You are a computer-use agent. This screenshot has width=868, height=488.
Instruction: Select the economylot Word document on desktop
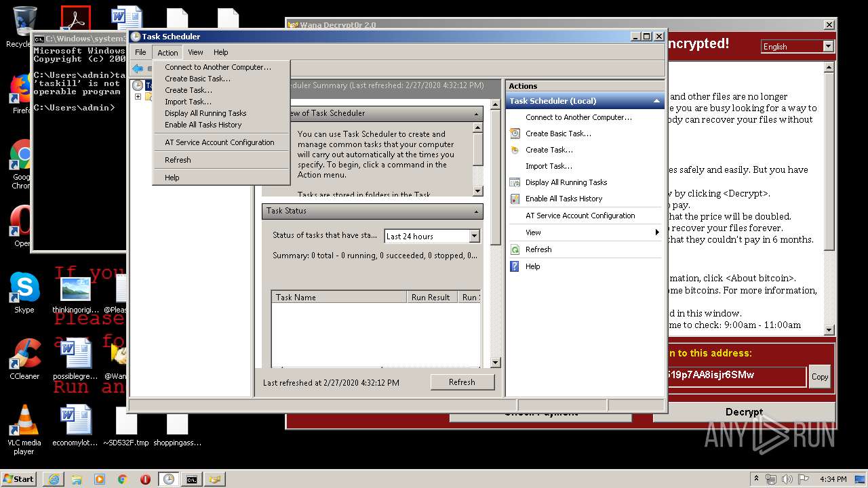coord(75,426)
